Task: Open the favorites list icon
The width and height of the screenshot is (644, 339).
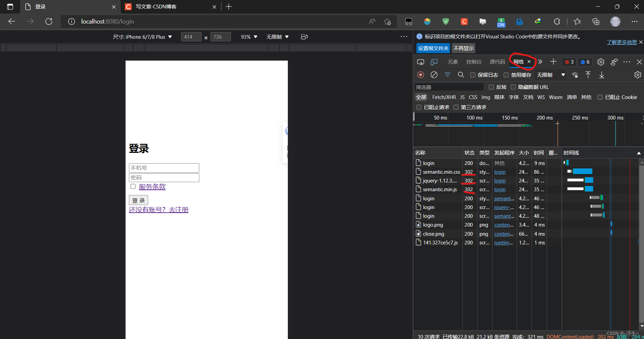Action: (x=577, y=22)
